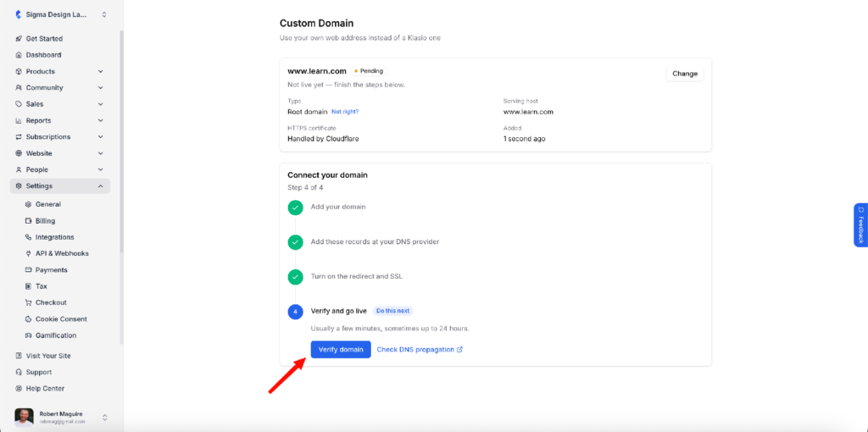
Task: Expand the People menu chevron
Action: (x=100, y=169)
